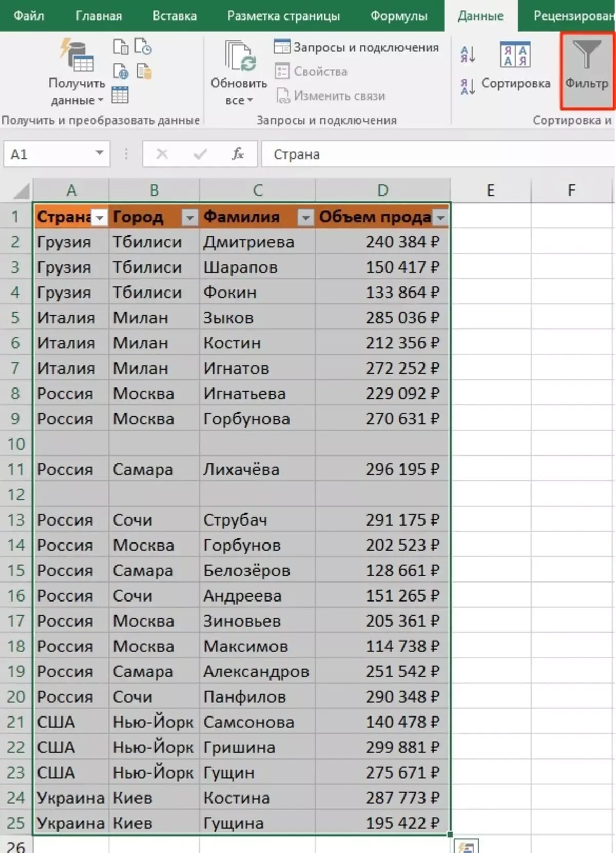
Task: Select cell with Гущина
Action: (x=257, y=823)
